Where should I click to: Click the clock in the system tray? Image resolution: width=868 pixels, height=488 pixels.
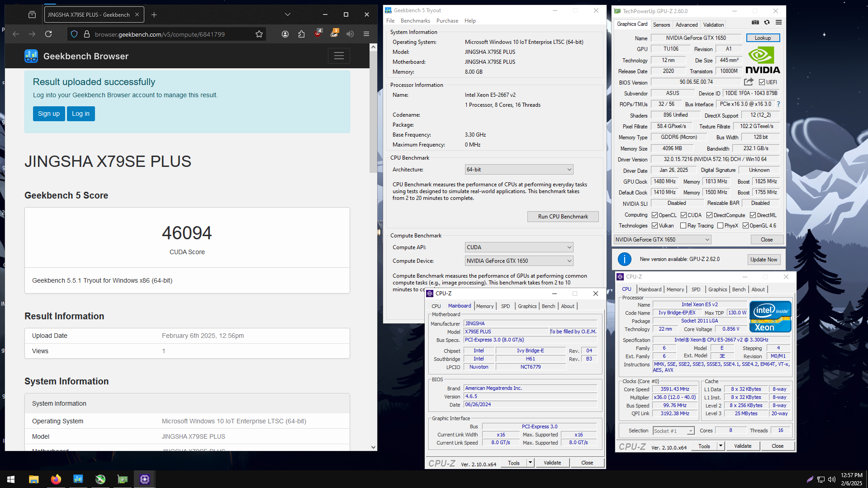851,479
